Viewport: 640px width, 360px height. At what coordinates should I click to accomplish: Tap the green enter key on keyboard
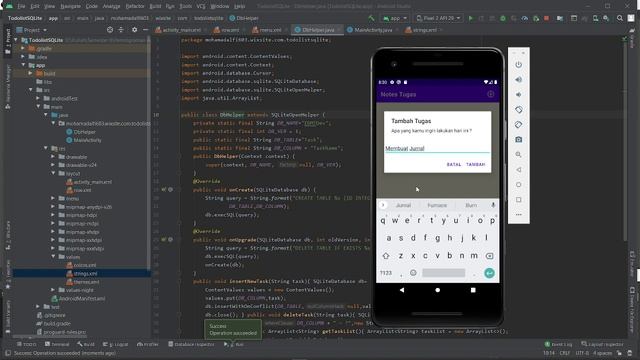point(489,273)
